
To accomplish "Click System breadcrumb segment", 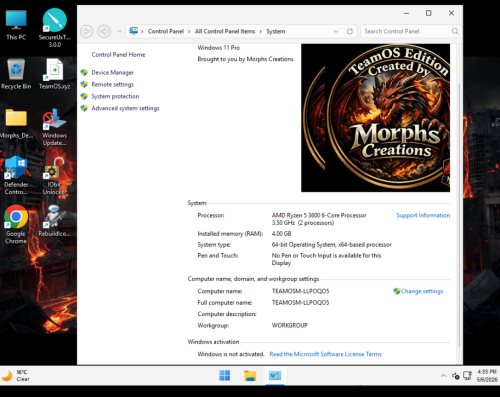I will click(x=276, y=31).
